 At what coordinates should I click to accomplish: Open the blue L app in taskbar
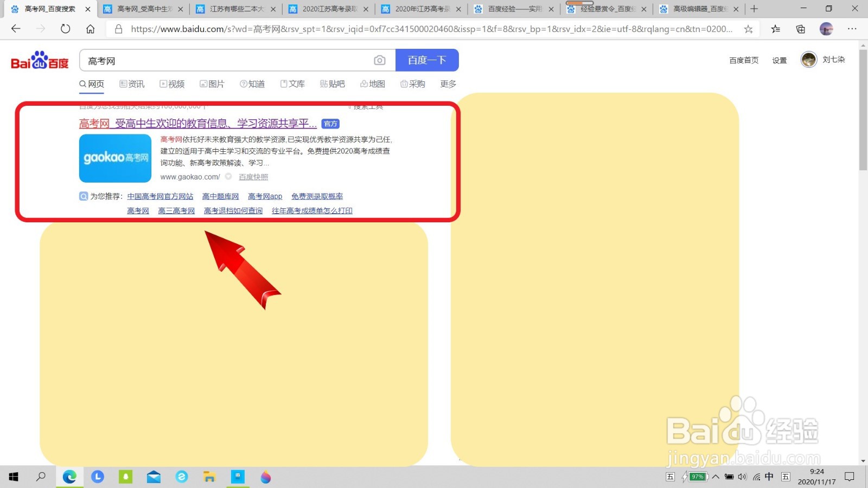[98, 477]
